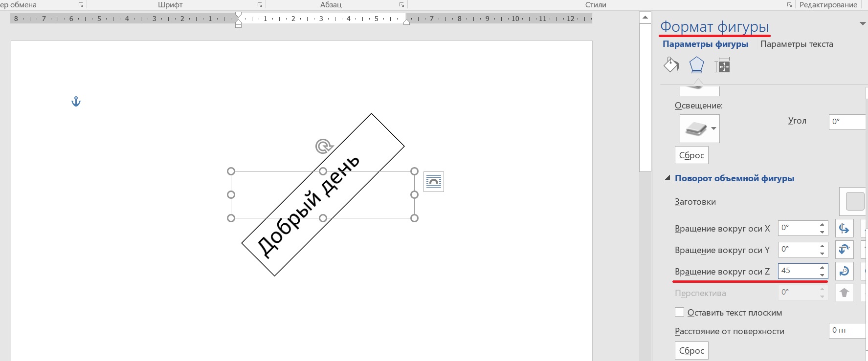The width and height of the screenshot is (868, 361).
Task: Click the document vertical scrollbar up arrow
Action: 645,18
